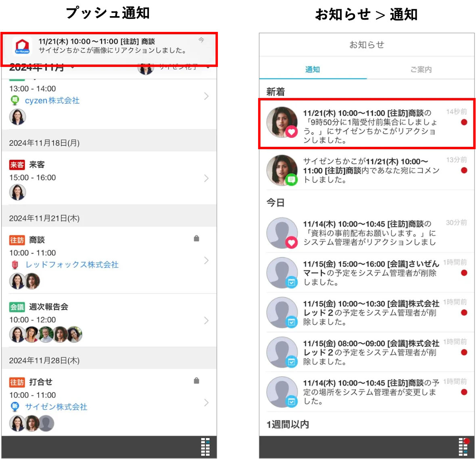This screenshot has width=476, height=459.
Task: Open chevron for 週次報告会 entry
Action: (x=207, y=321)
